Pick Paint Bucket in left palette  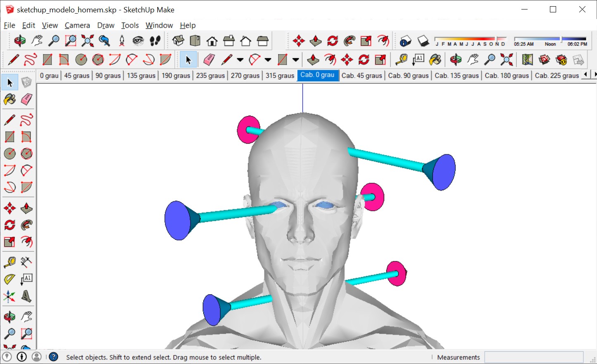point(10,99)
